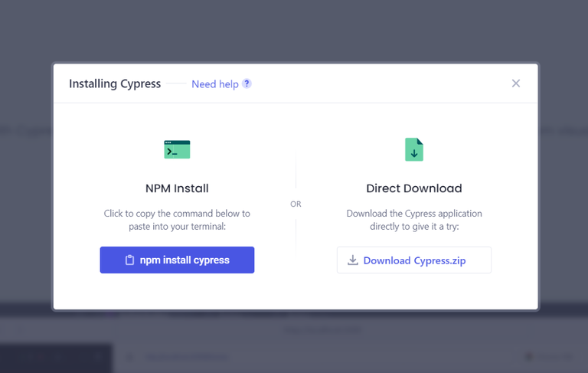Screen dimensions: 588x373
Task: Click the 'Click to copy the command below' text
Action: point(177,220)
